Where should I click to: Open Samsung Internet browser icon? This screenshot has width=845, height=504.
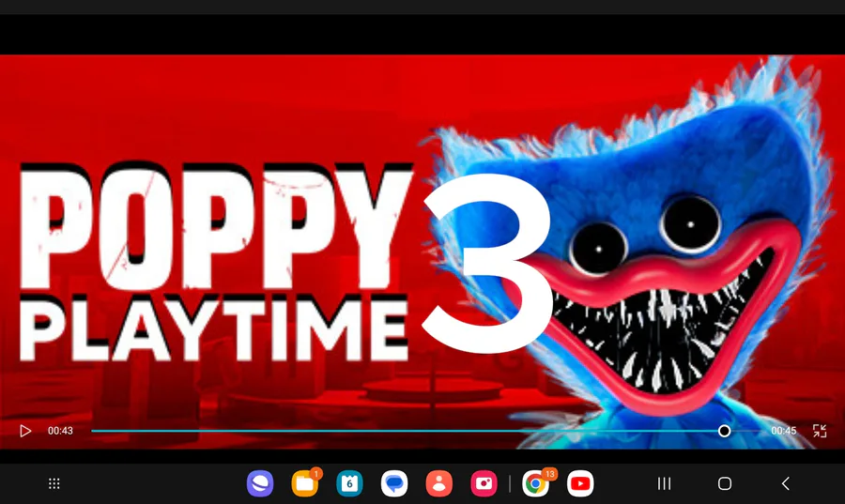[260, 483]
